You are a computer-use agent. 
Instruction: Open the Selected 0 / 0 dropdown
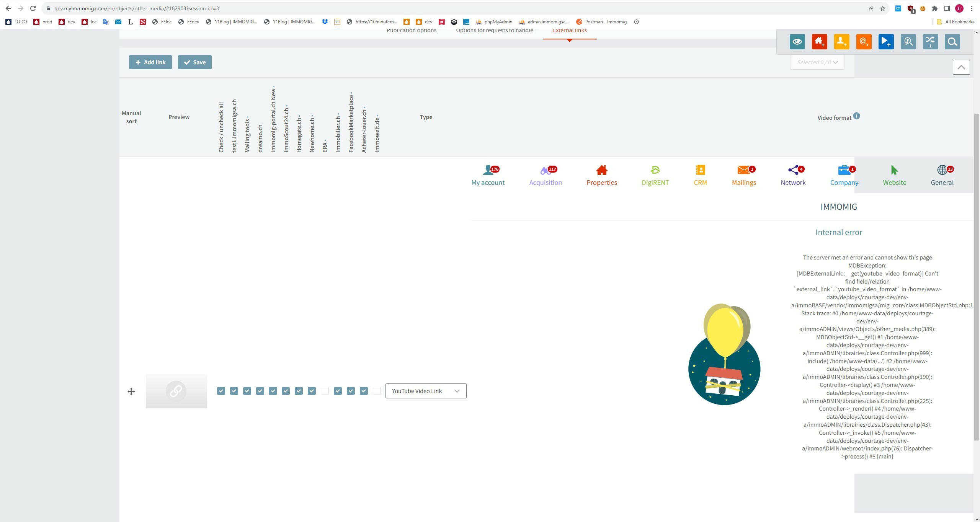817,62
